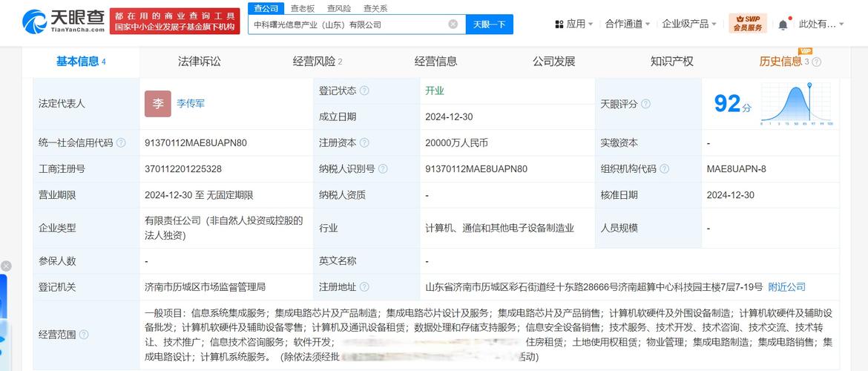Open the 此处有... account menu
This screenshot has width=868, height=371.
pos(822,24)
